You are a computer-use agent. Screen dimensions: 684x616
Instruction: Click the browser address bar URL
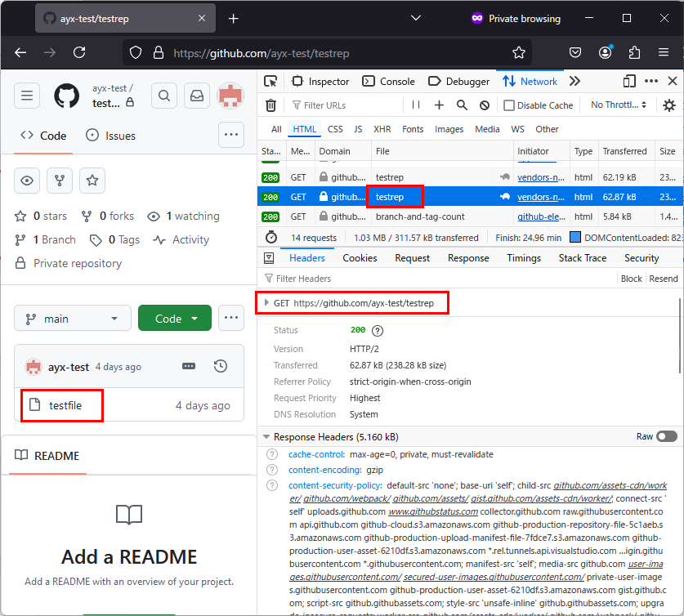coord(262,53)
